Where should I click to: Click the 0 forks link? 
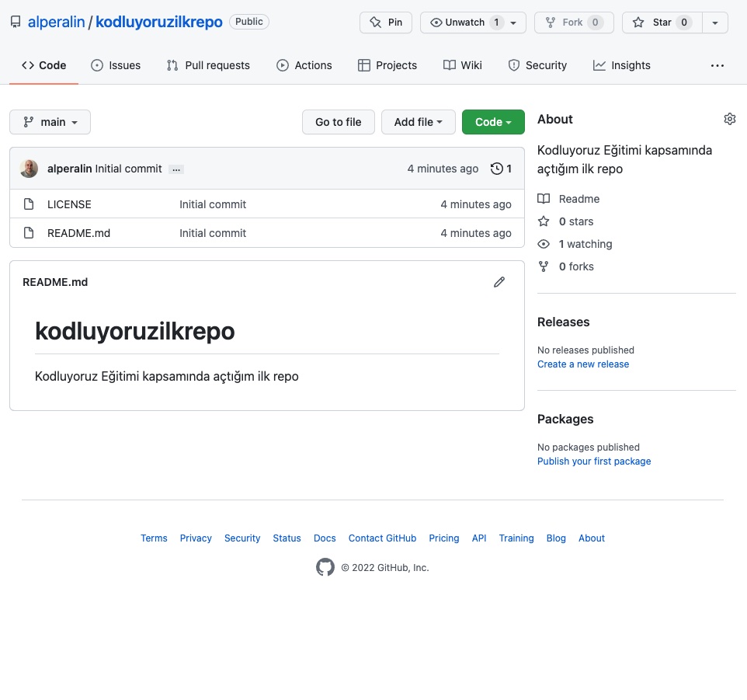(x=565, y=266)
